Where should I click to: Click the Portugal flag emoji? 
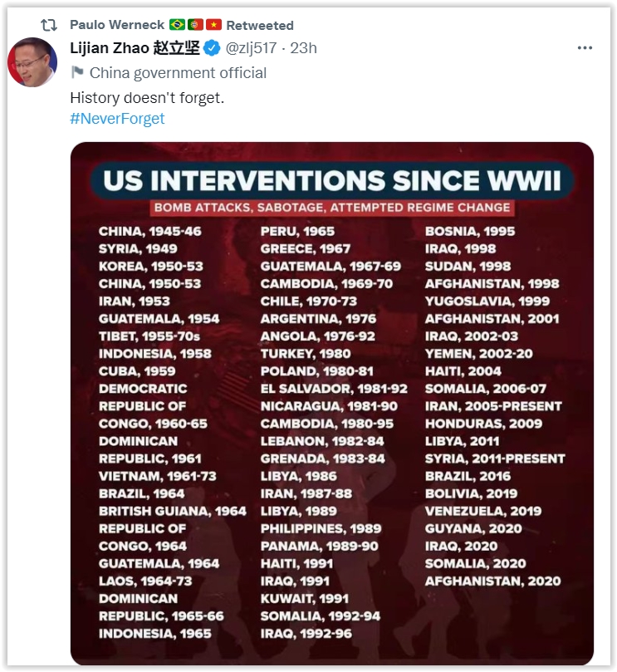(195, 25)
